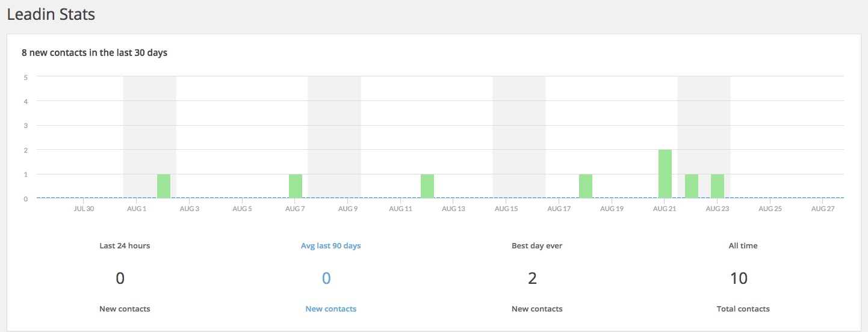Screen dimensions: 868x332
Task: Click the AUG 15 axis label
Action: pos(506,209)
